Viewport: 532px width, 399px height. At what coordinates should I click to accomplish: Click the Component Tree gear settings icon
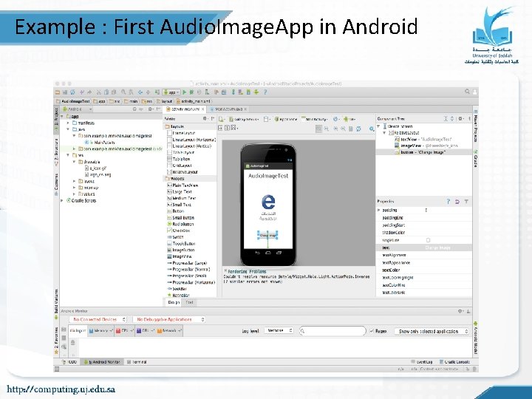460,118
